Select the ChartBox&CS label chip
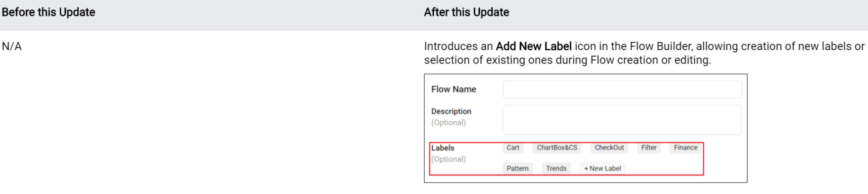The image size is (868, 194). pos(557,148)
